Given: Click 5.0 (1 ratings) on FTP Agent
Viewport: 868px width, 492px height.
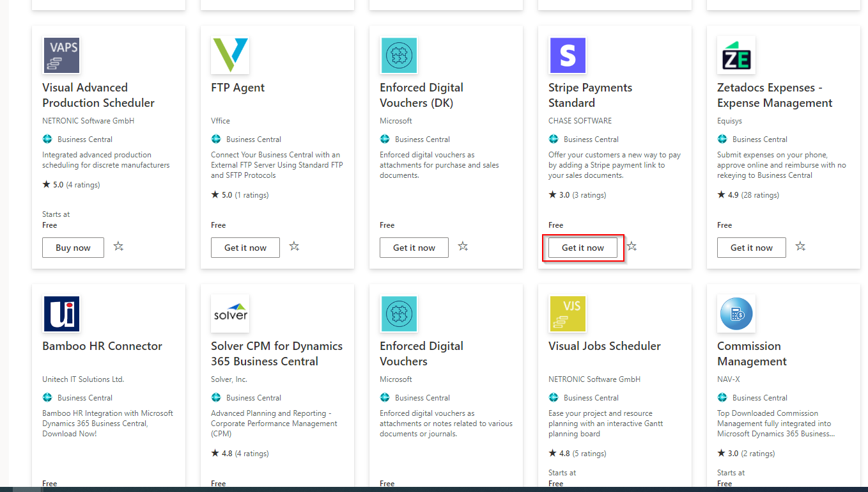Looking at the screenshot, I should tap(240, 195).
